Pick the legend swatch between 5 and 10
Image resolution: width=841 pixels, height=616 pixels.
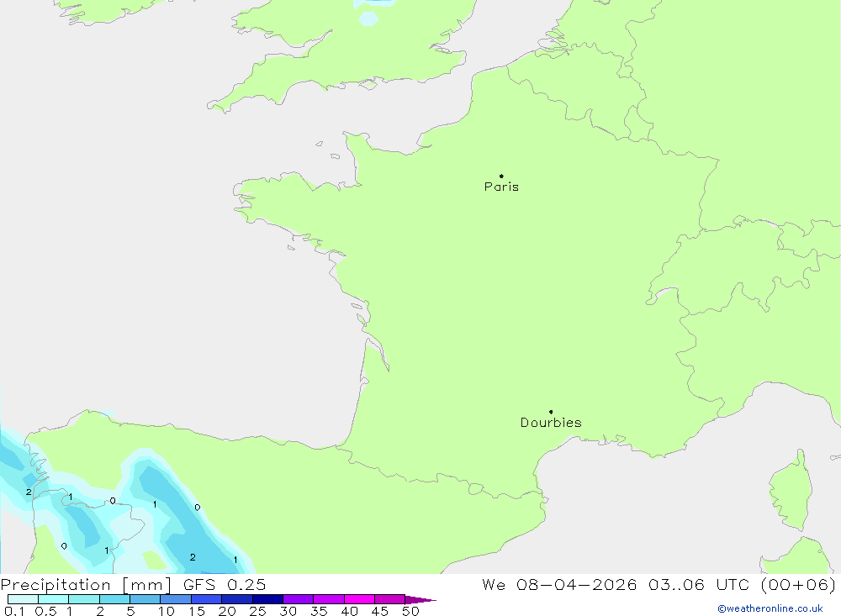pos(145,599)
